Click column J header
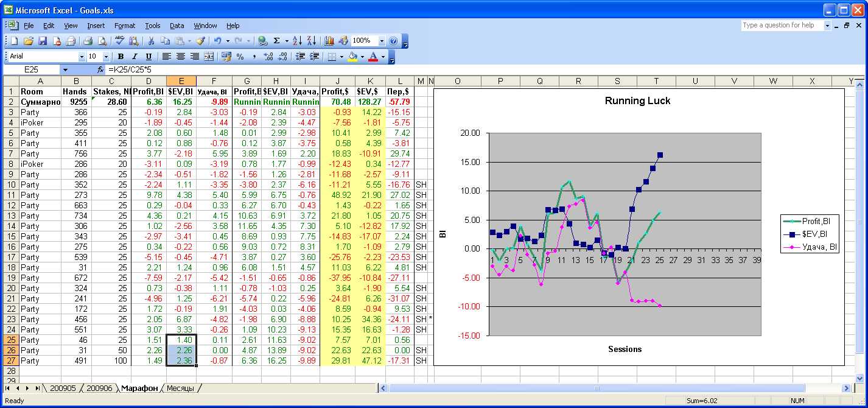Screen dimensions: 868x408 337,81
